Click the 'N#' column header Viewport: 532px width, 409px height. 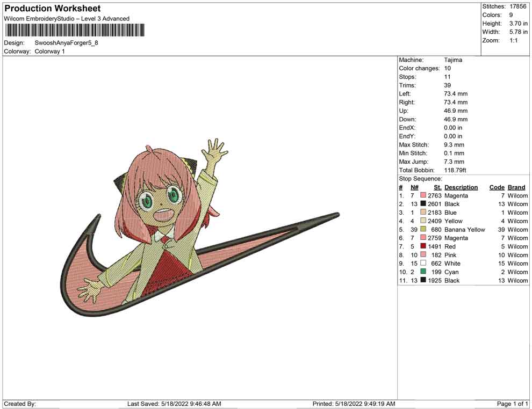pos(414,187)
